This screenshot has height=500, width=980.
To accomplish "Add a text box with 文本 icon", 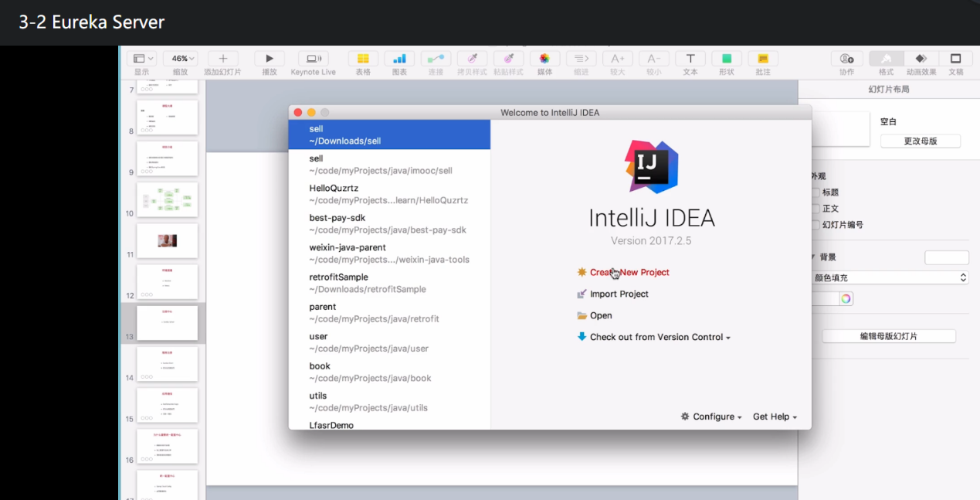I will coord(690,59).
